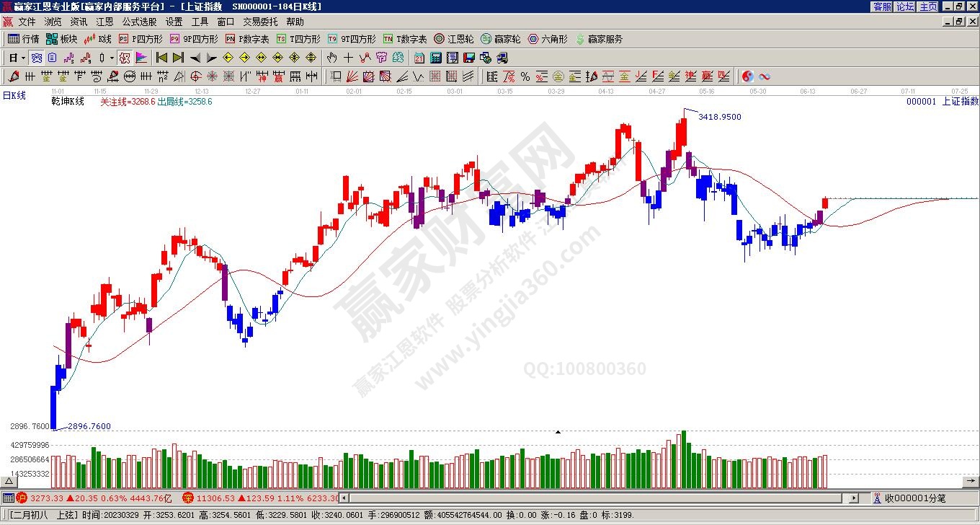
Task: Toggle the pink flag marker button
Action: pyautogui.click(x=141, y=58)
